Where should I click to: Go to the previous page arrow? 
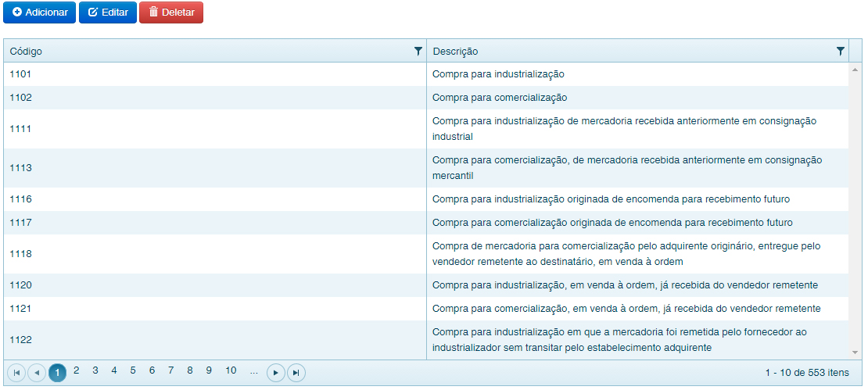[37, 373]
